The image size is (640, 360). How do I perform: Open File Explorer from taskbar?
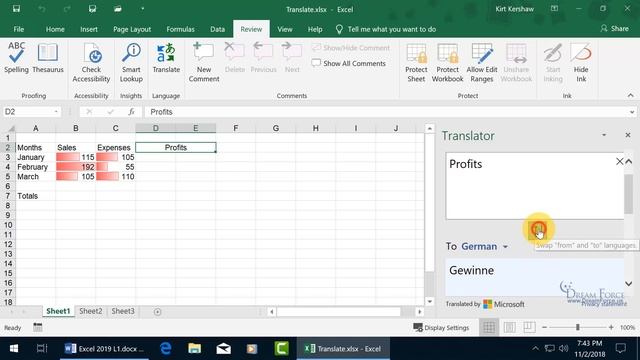click(194, 349)
